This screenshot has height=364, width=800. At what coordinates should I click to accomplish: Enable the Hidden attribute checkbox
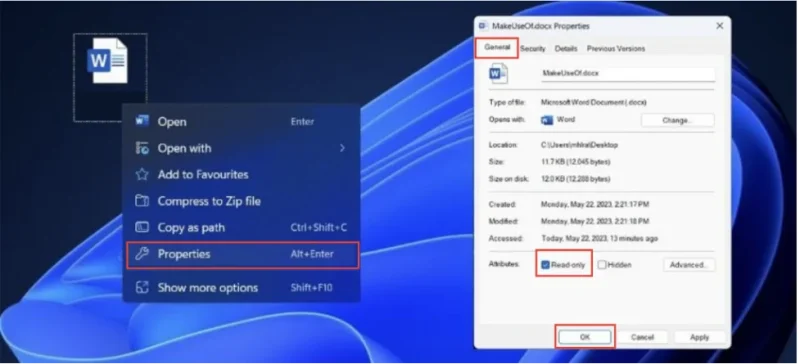602,265
